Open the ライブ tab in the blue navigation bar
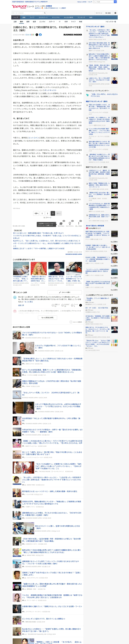Screen dimensions: 129x644 point(32,17)
